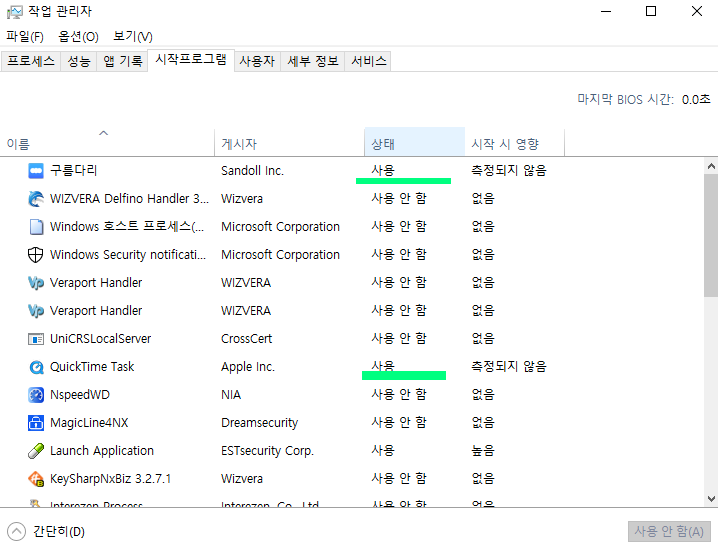718x554 pixels.
Task: Select the 시작프로그램 tab
Action: click(x=191, y=60)
